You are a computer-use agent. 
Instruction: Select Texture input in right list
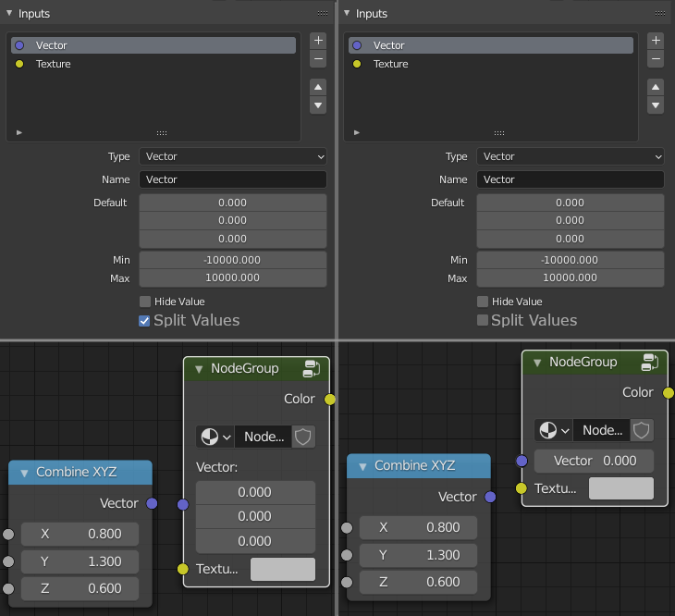(x=491, y=64)
